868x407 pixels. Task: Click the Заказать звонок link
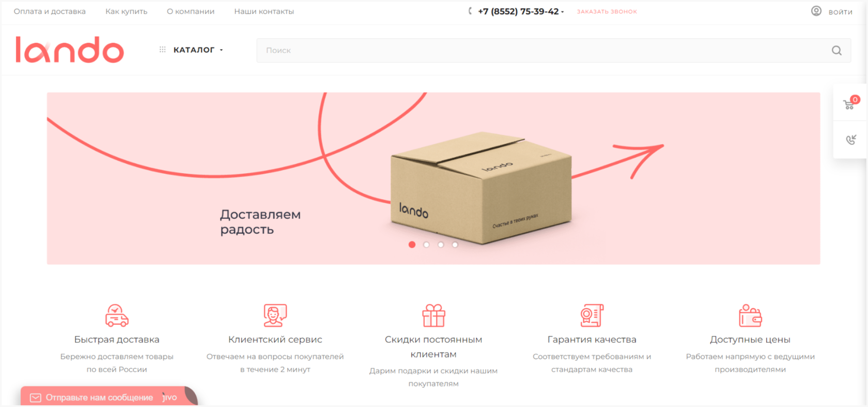click(x=607, y=11)
